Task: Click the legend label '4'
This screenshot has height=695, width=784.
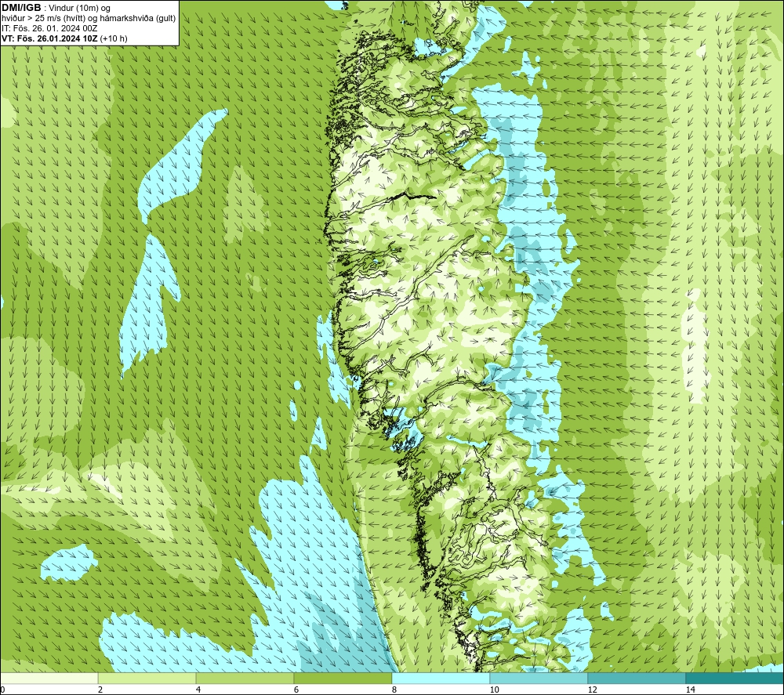Action: tap(198, 690)
